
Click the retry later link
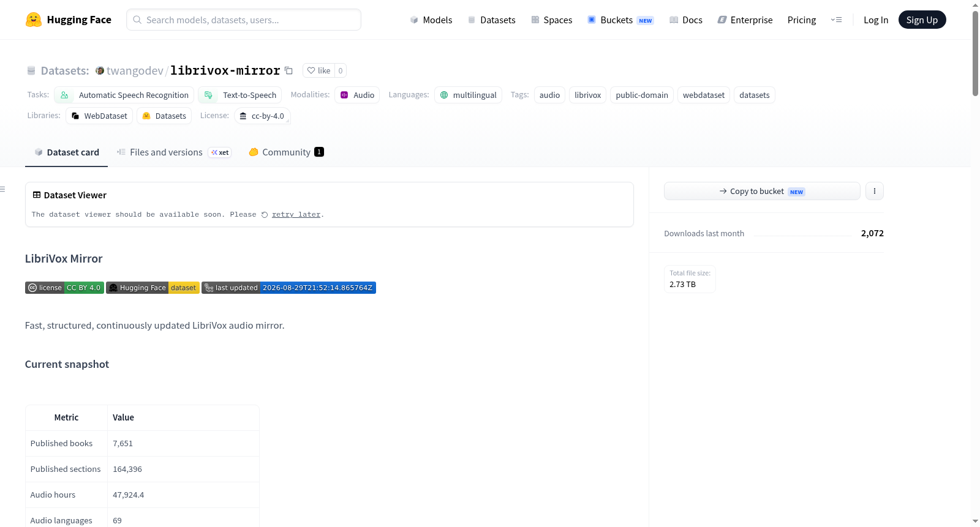[x=296, y=215]
